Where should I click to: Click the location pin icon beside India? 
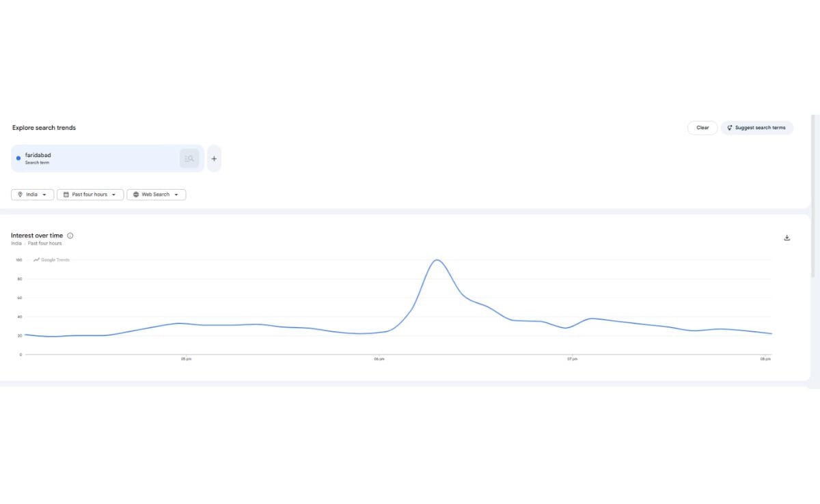[20, 195]
